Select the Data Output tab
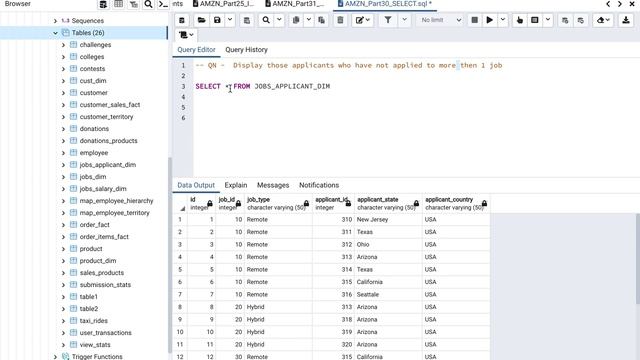 click(x=196, y=185)
